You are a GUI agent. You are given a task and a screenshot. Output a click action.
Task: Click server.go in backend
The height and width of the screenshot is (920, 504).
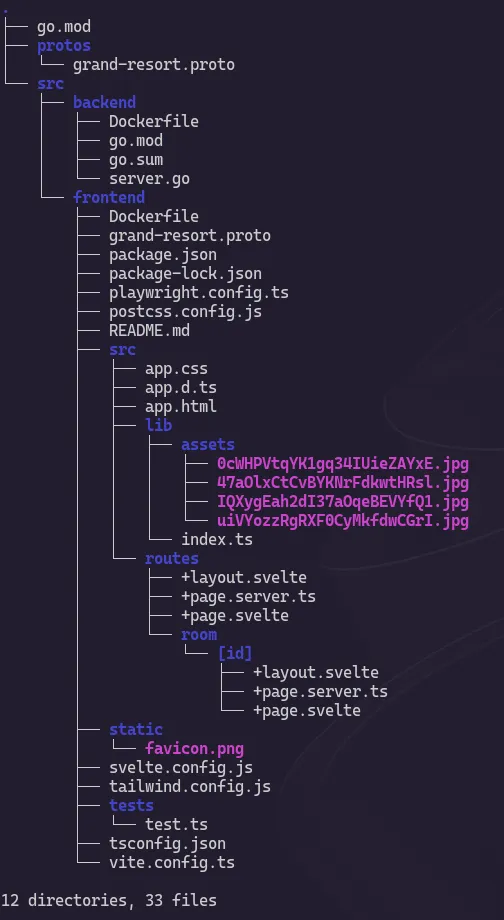(149, 178)
